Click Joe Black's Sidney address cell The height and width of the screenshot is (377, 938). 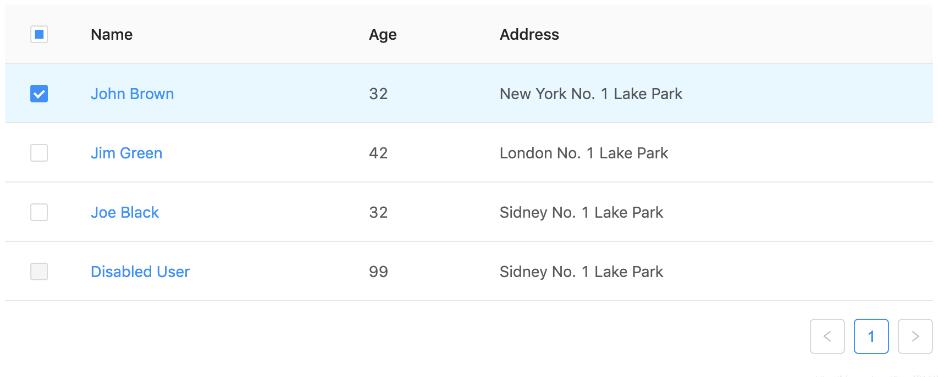581,212
